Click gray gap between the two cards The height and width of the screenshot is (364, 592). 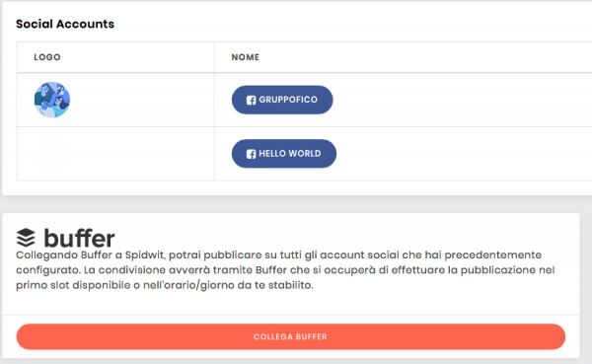[x=291, y=204]
